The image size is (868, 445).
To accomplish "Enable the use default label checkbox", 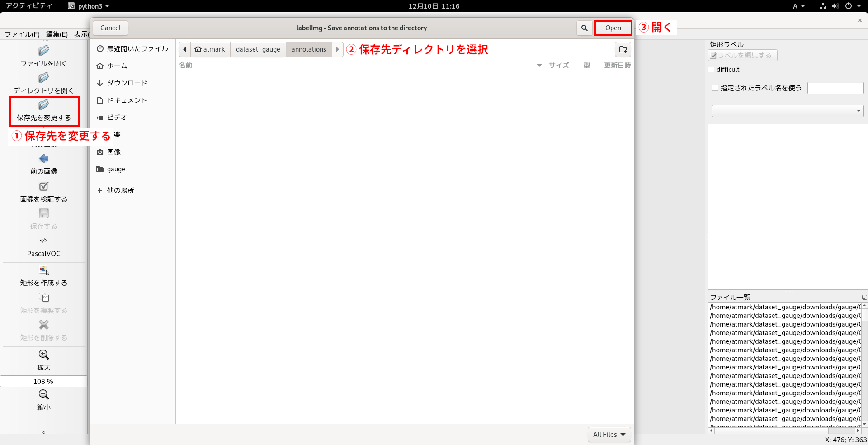I will (715, 88).
